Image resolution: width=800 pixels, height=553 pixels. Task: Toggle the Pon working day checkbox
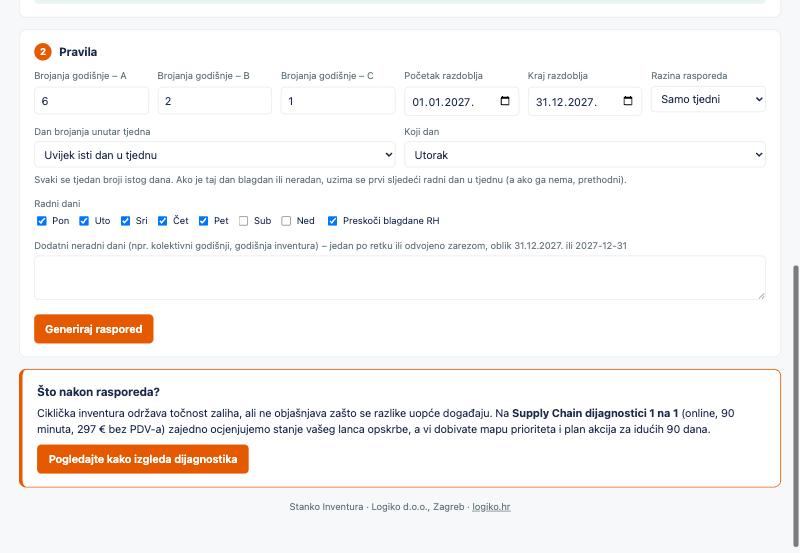click(42, 221)
